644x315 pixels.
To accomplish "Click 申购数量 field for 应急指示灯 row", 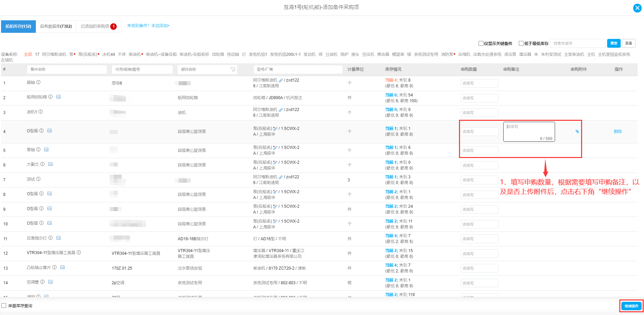I will [x=479, y=239].
